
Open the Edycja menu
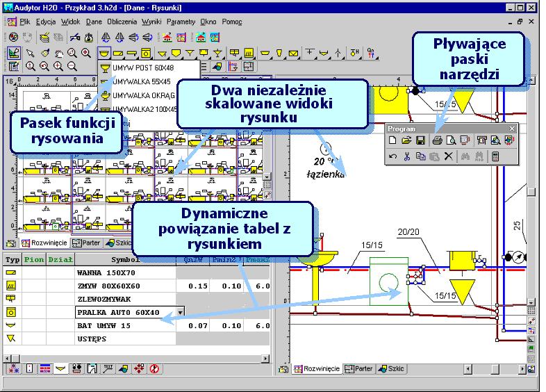coord(46,22)
